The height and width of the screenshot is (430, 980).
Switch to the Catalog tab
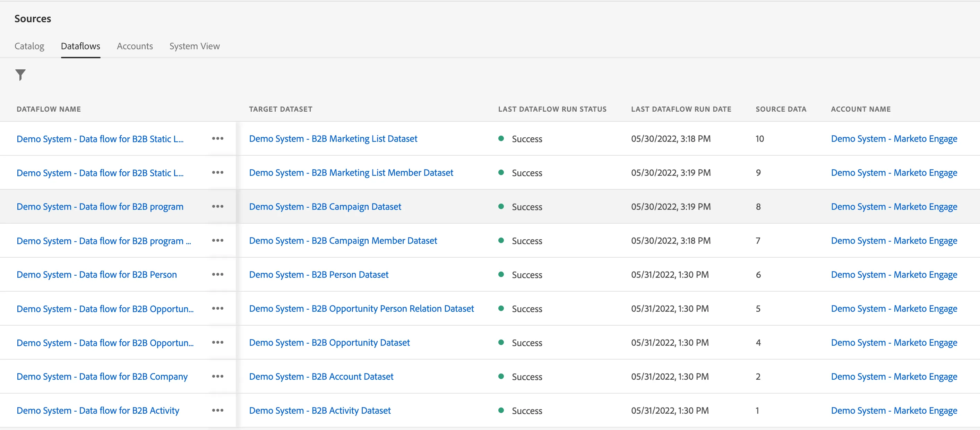(x=29, y=46)
